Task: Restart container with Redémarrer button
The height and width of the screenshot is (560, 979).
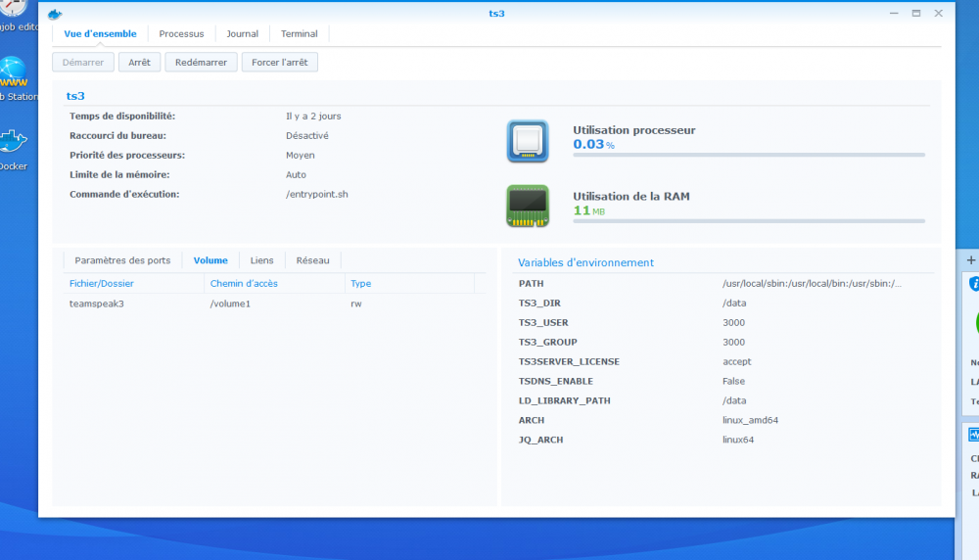Action: pyautogui.click(x=201, y=63)
